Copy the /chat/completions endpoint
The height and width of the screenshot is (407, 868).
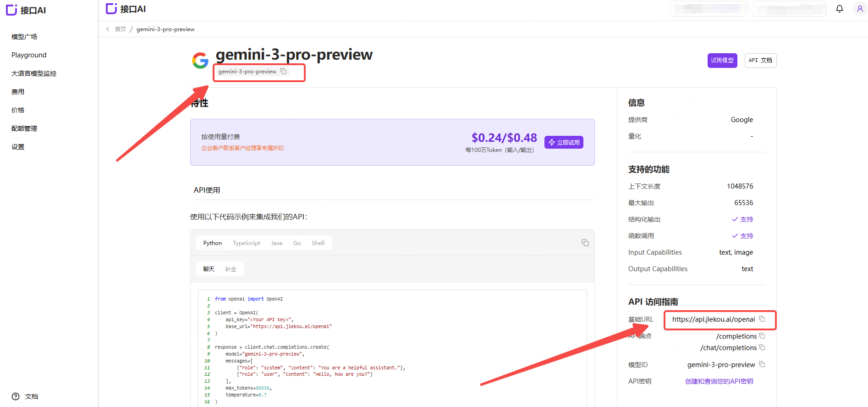[762, 347]
